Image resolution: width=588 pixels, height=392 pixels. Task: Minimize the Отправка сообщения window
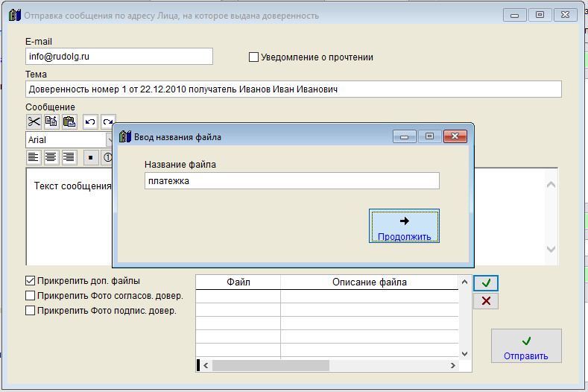coord(514,15)
